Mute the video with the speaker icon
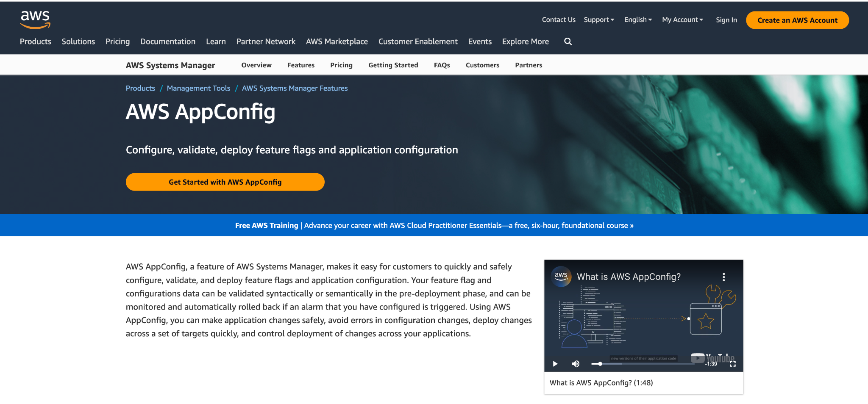This screenshot has height=404, width=868. pyautogui.click(x=576, y=364)
